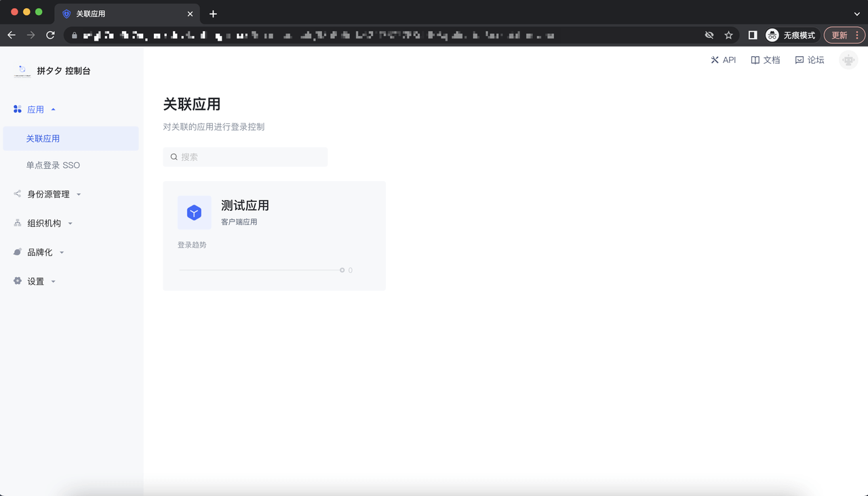
Task: Click the 测试应用 cube app icon
Action: pyautogui.click(x=194, y=212)
